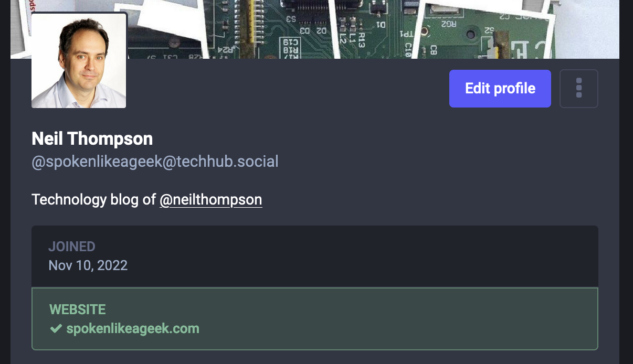Click the bottom dot of the menu icon
This screenshot has width=633, height=364.
579,95
